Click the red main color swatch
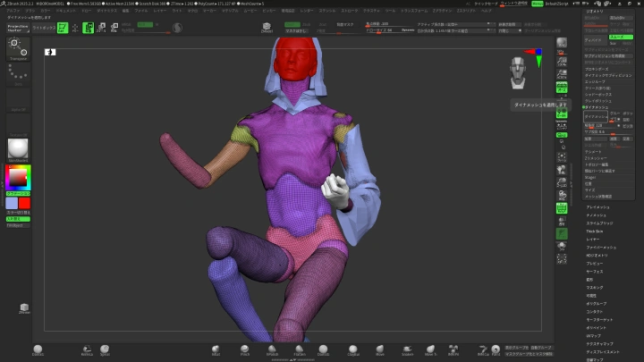This screenshot has width=644, height=362. coord(25,203)
